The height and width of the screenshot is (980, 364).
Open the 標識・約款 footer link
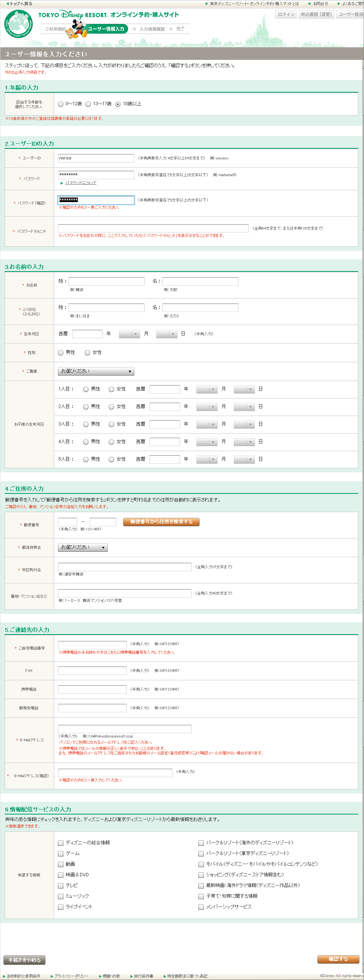click(110, 976)
